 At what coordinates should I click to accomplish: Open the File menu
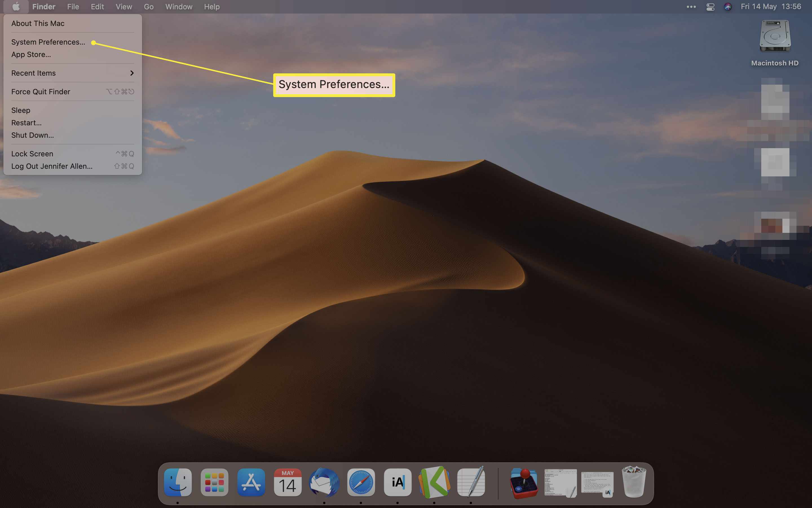[x=73, y=7]
